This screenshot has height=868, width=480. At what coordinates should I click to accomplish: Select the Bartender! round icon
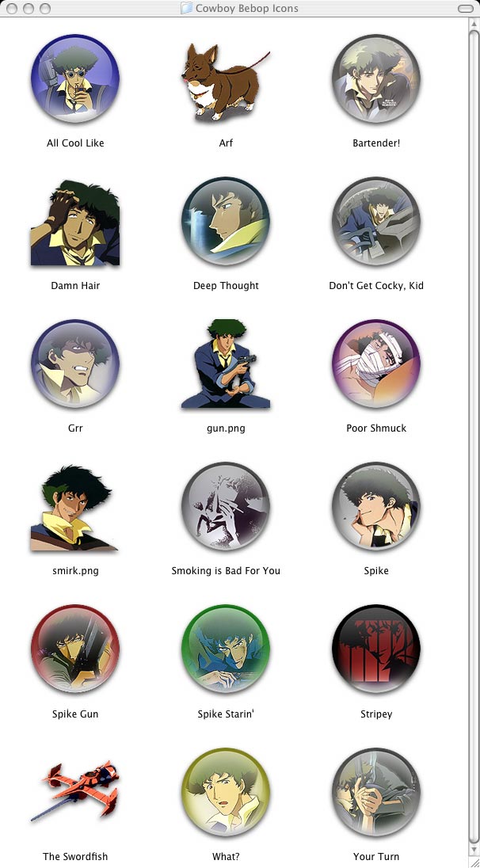(x=376, y=78)
